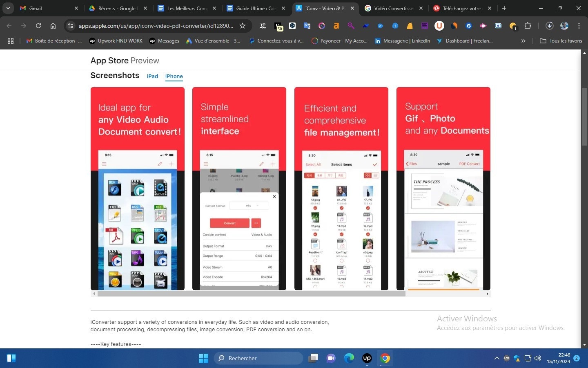This screenshot has width=588, height=368.
Task: Click left arrow of screenshots scrollbar
Action: coord(94,294)
